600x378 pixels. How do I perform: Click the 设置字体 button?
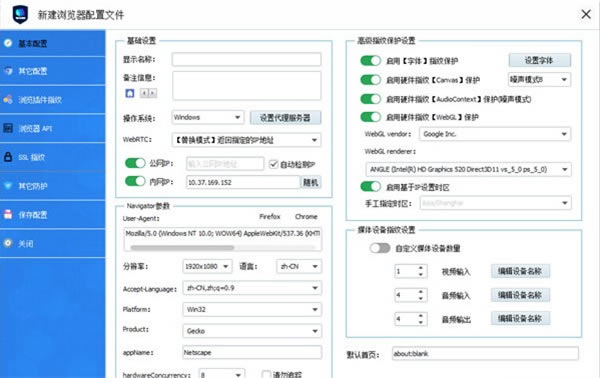click(x=540, y=60)
